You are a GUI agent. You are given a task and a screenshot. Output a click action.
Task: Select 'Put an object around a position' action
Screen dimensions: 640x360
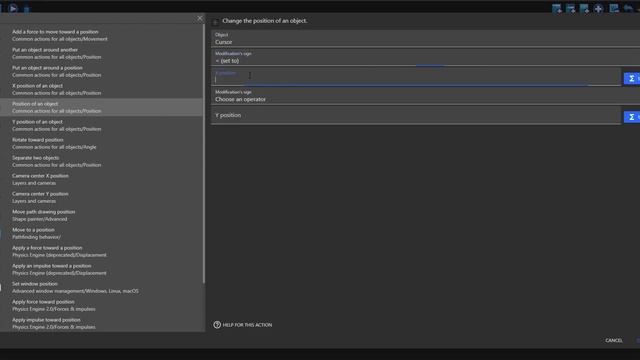[x=101, y=71]
